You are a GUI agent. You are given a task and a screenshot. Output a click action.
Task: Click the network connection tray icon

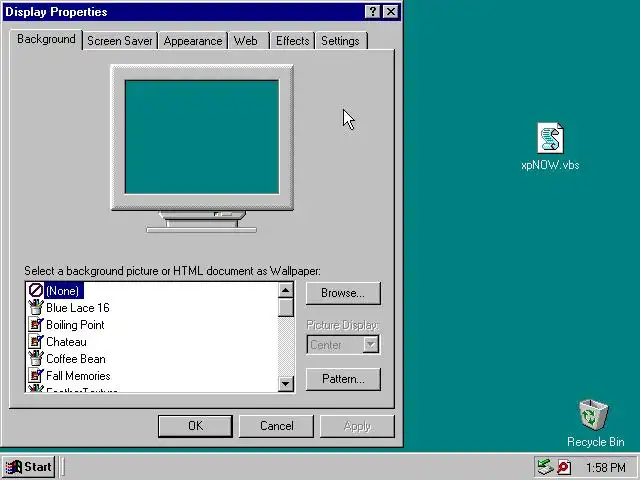(545, 467)
